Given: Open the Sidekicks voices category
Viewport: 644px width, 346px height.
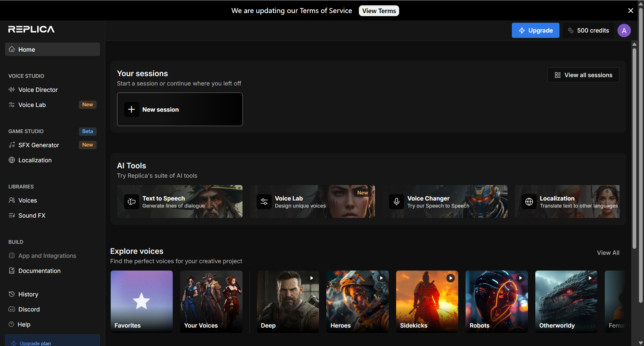Looking at the screenshot, I should pos(427,302).
